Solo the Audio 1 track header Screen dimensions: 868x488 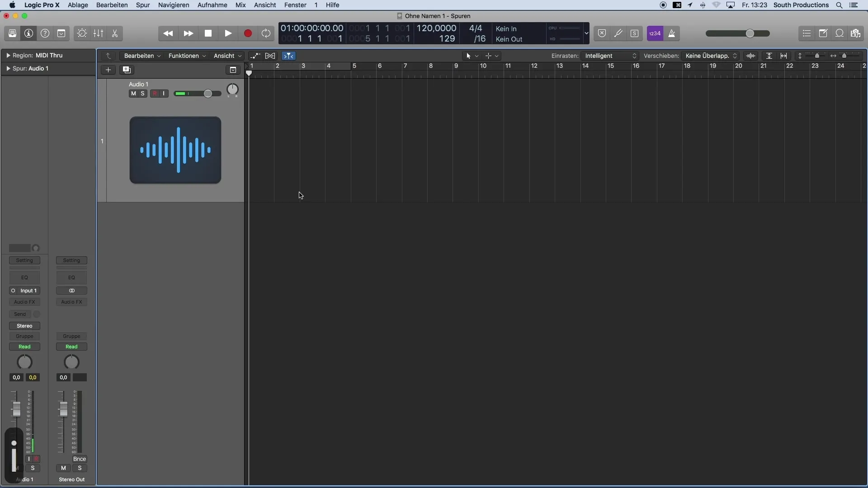coord(143,94)
